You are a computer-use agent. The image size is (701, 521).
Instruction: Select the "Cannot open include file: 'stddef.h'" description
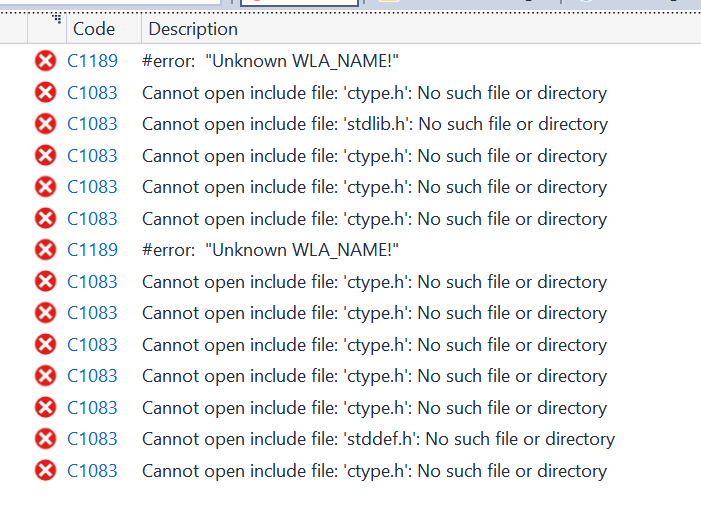(x=378, y=439)
